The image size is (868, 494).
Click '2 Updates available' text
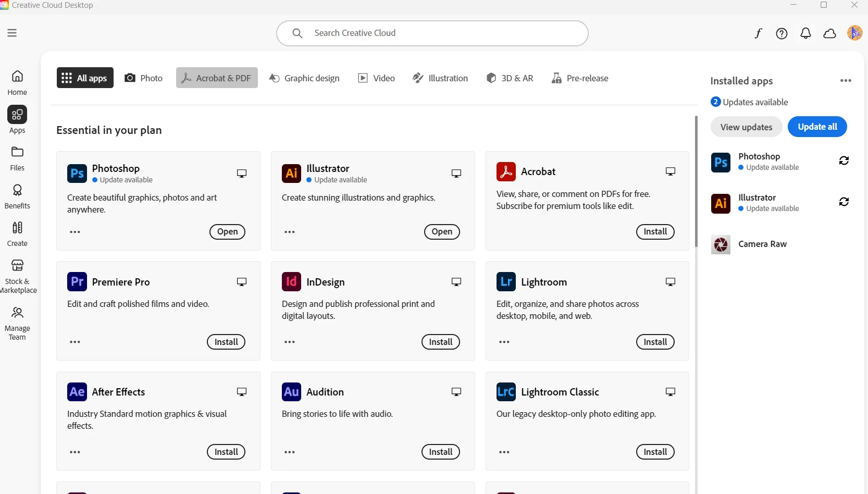[x=749, y=102]
